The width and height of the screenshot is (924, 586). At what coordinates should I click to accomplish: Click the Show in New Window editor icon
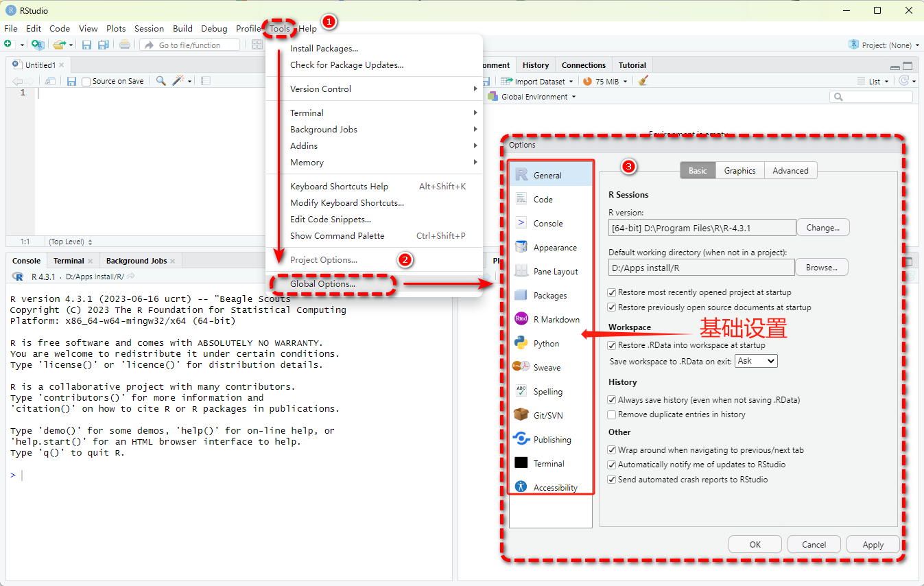(50, 81)
